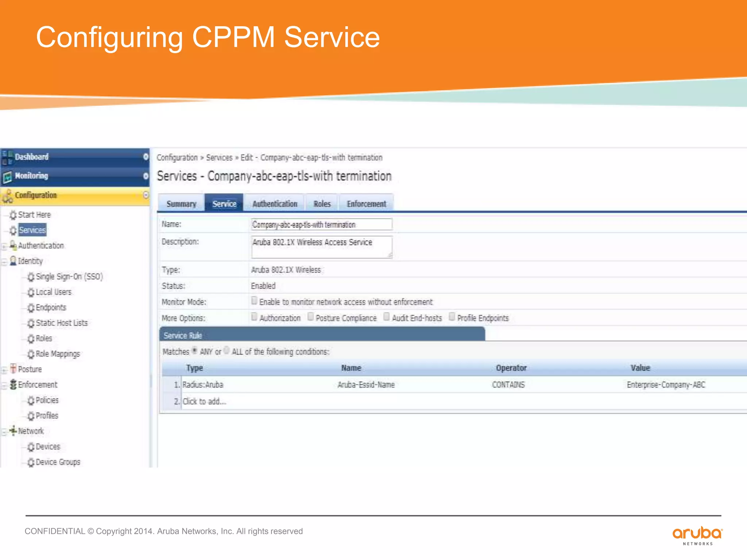Click gear icon beside Roles tree item

pyautogui.click(x=31, y=339)
